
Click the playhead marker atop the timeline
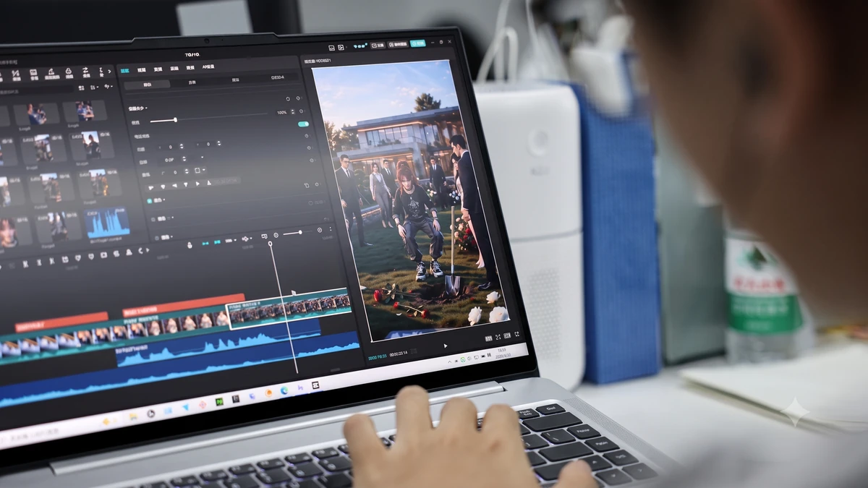271,244
